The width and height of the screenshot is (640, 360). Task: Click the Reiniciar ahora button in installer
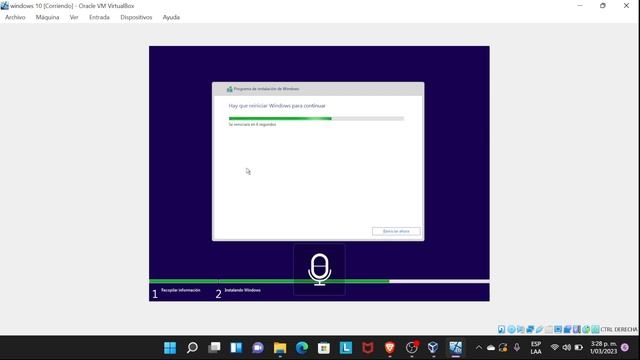(396, 231)
